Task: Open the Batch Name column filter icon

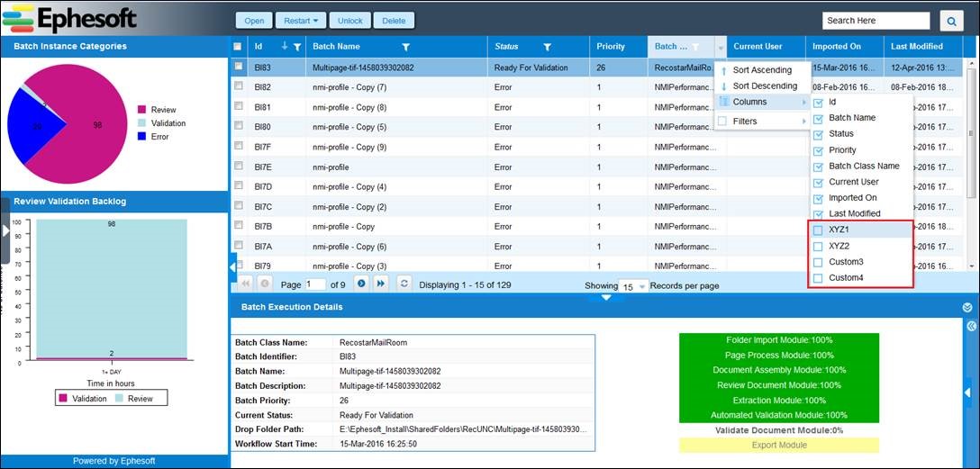Action: coord(405,46)
